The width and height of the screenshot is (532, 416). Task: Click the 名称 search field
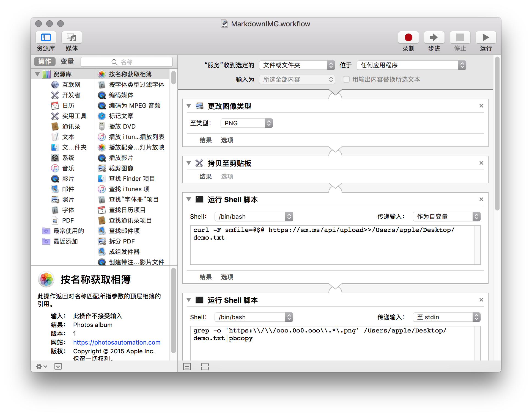tap(127, 62)
